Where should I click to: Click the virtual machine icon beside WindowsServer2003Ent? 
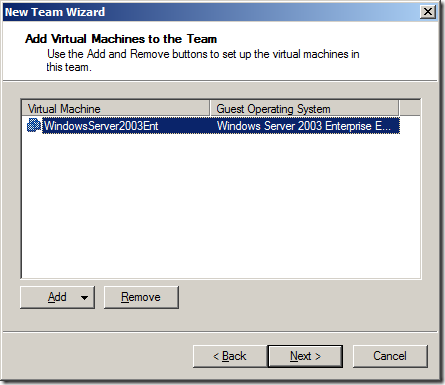(x=34, y=126)
